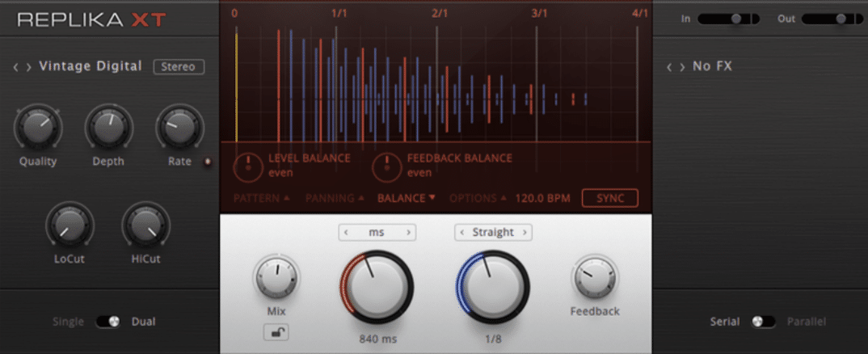The height and width of the screenshot is (354, 868).
Task: Select previous effect before No FX
Action: click(669, 67)
